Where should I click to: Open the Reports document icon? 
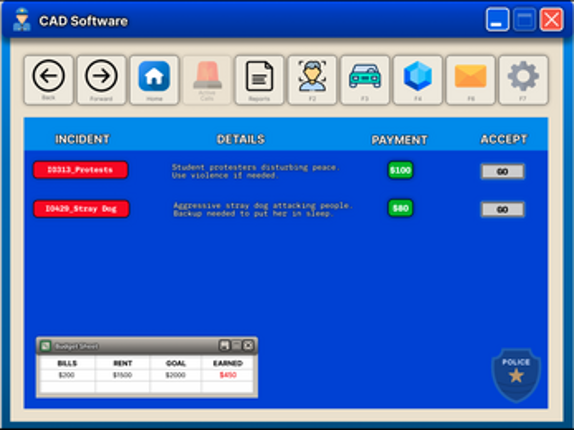[259, 80]
